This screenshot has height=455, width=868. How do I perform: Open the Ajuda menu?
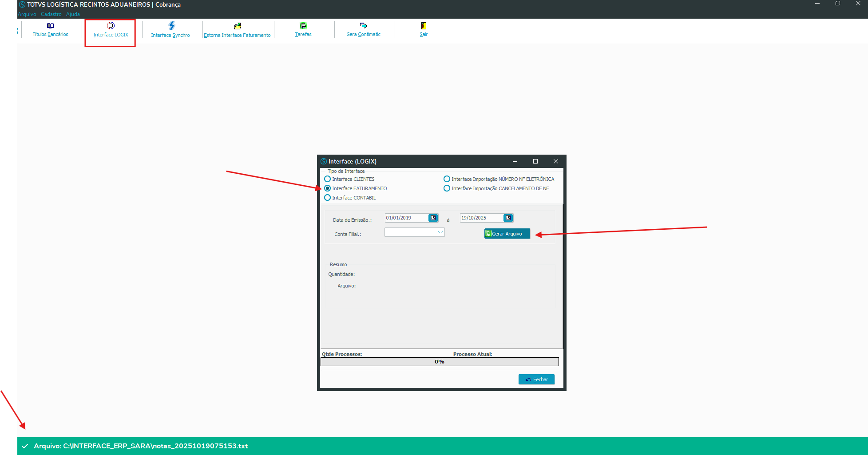click(x=73, y=14)
